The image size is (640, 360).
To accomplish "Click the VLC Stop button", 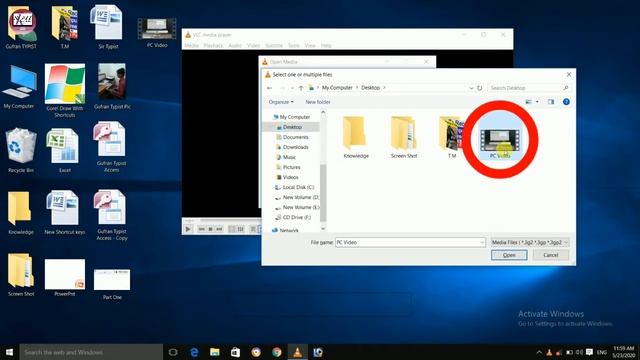I will pos(210,229).
